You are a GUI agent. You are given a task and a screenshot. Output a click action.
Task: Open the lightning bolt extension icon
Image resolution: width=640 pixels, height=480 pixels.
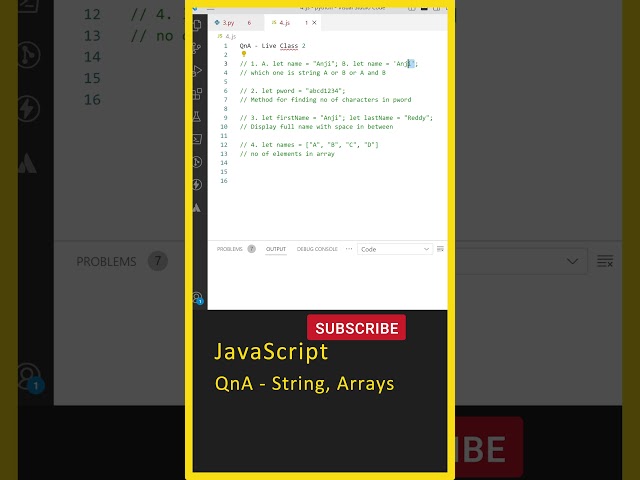[197, 184]
